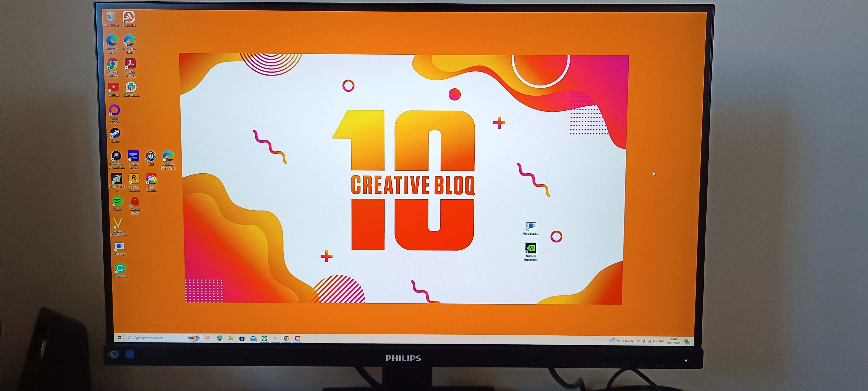Open Microsoft Edge from the taskbar
The height and width of the screenshot is (391, 868).
point(220,338)
